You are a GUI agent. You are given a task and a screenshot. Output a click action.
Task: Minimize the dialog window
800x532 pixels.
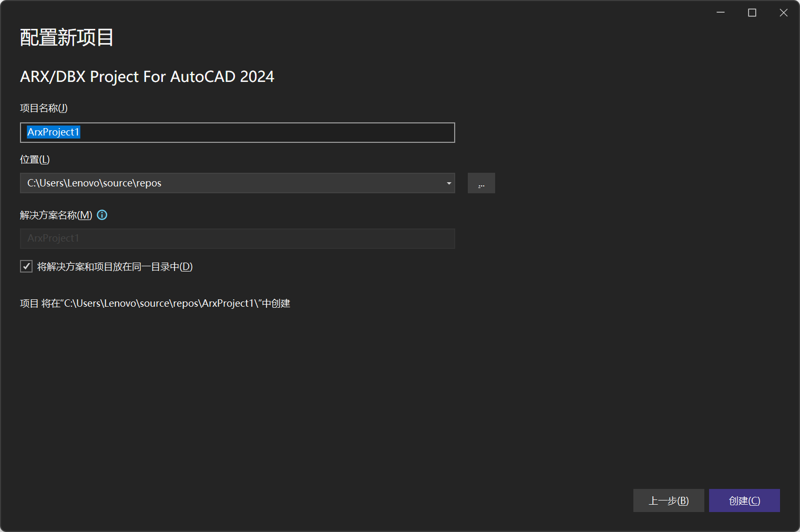point(721,13)
